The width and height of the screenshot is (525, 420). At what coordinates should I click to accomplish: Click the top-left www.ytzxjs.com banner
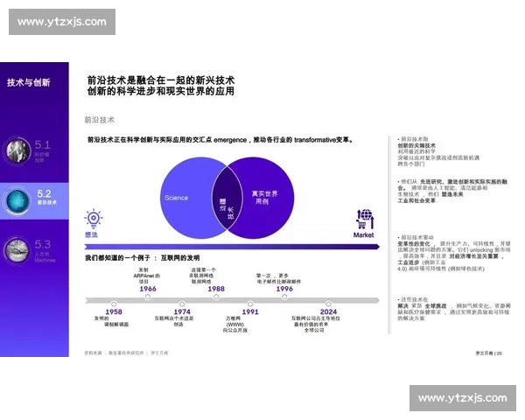coord(62,22)
